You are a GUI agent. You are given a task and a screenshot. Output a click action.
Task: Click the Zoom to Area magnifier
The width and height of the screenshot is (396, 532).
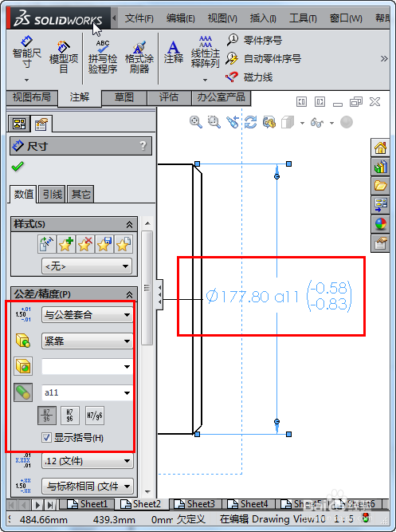click(214, 122)
